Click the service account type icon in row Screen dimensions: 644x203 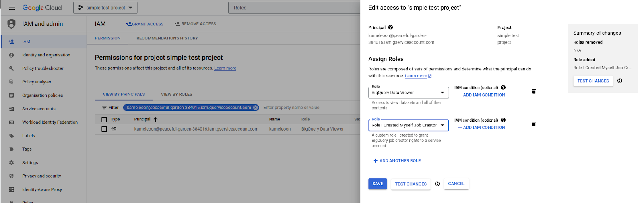[114, 129]
